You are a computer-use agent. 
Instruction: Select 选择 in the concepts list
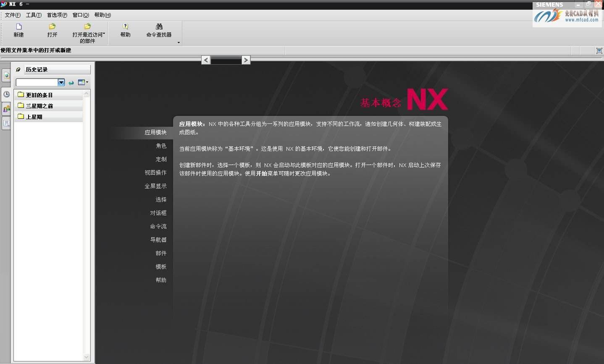coord(161,199)
